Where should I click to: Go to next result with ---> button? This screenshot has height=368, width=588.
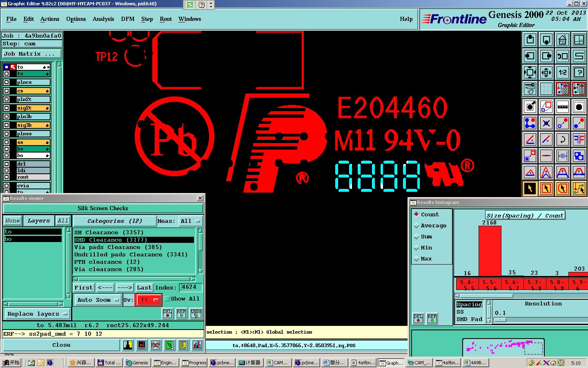point(125,288)
